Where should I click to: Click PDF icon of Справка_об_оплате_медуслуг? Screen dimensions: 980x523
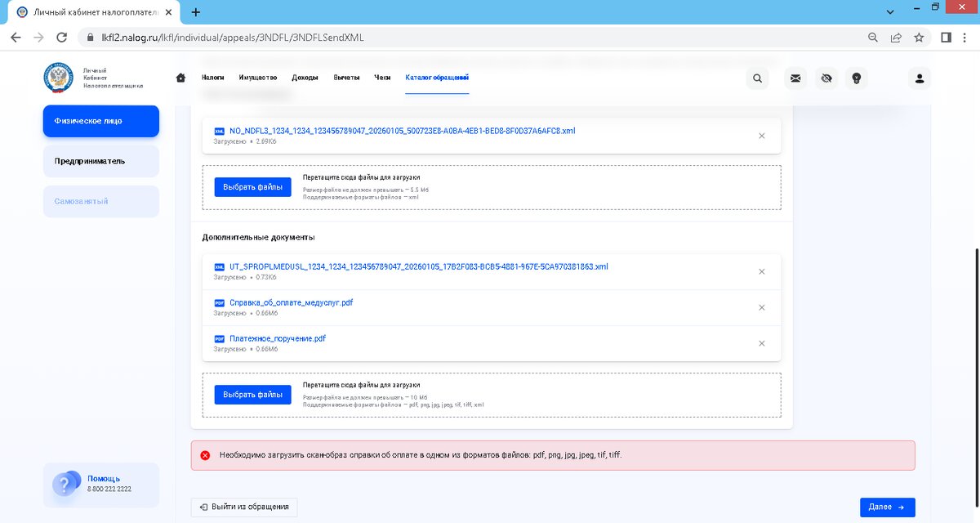tap(219, 303)
